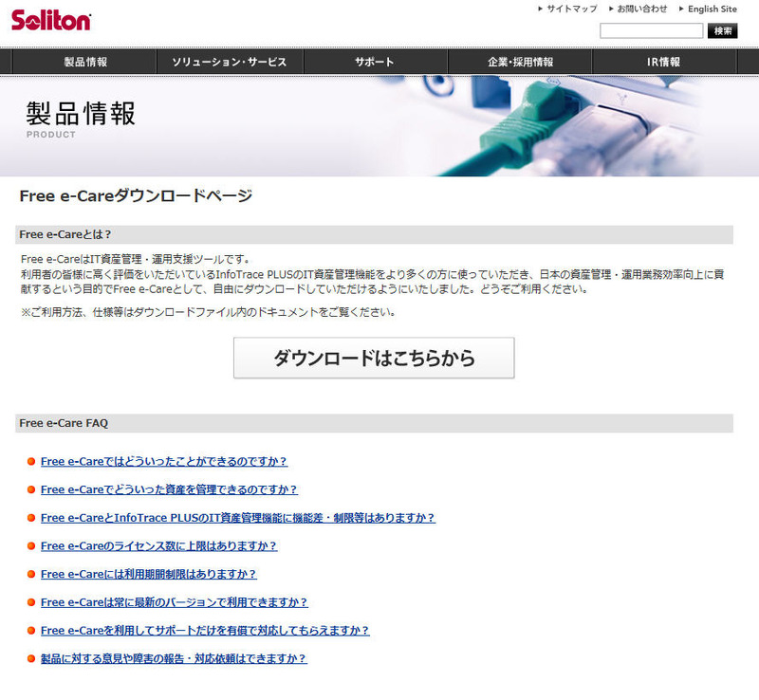
Task: Open FAQ about サポートだけを有償で対応
Action: [205, 630]
